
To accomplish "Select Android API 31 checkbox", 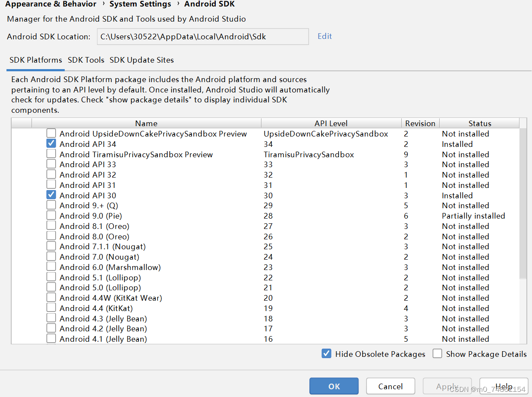I will 51,185.
